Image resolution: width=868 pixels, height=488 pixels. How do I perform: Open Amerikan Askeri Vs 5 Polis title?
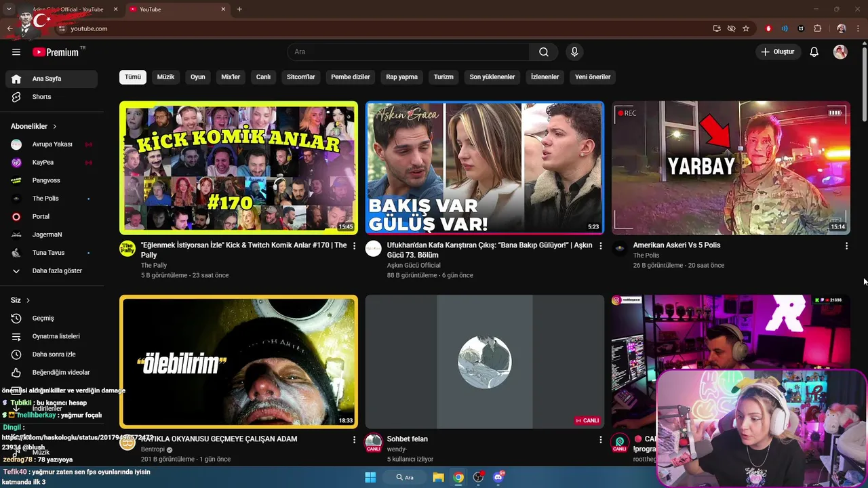click(x=677, y=245)
